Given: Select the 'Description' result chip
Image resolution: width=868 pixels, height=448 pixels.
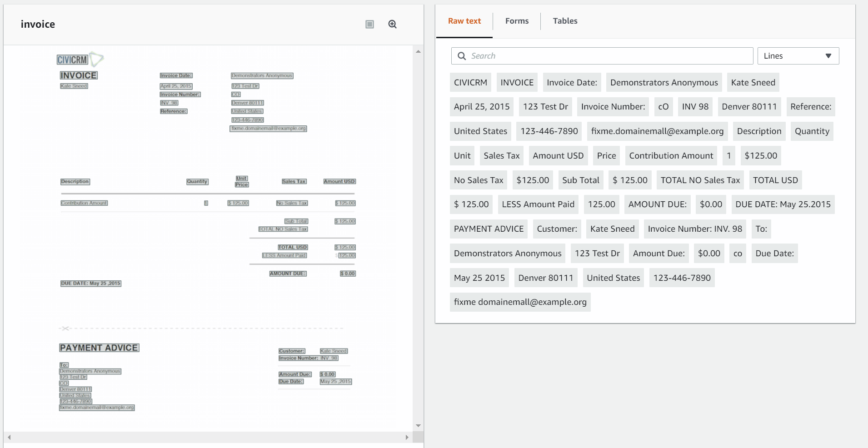Looking at the screenshot, I should point(759,131).
